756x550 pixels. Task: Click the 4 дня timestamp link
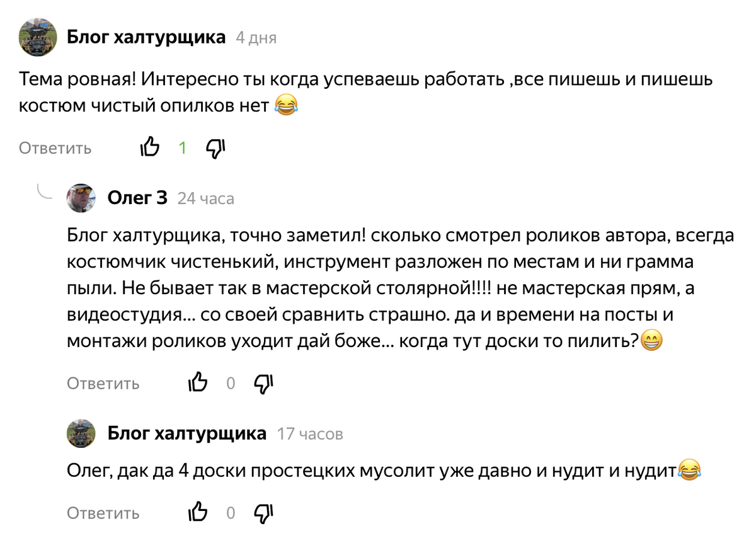point(255,37)
